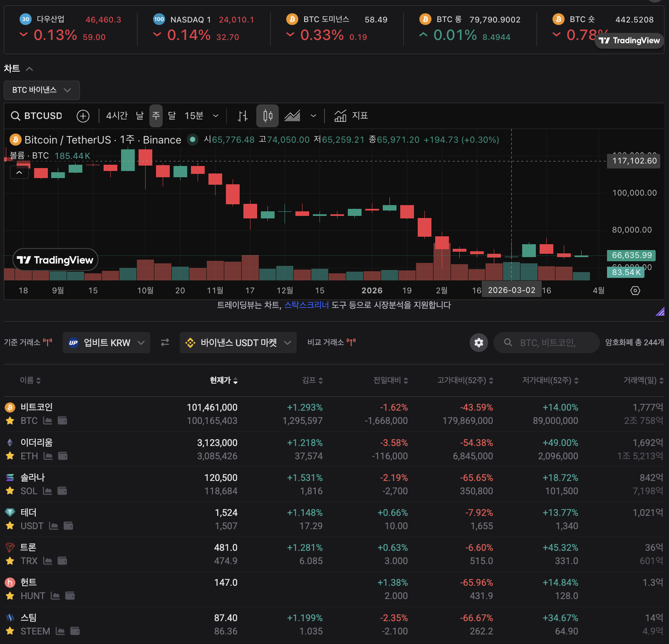
Task: Open the wallet icon in the HUNT row
Action: coord(70,596)
